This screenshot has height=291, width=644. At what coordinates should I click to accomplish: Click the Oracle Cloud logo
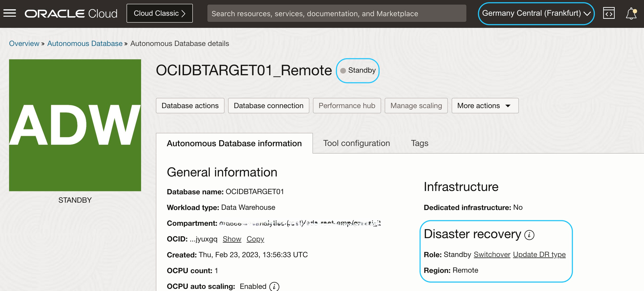click(x=71, y=14)
